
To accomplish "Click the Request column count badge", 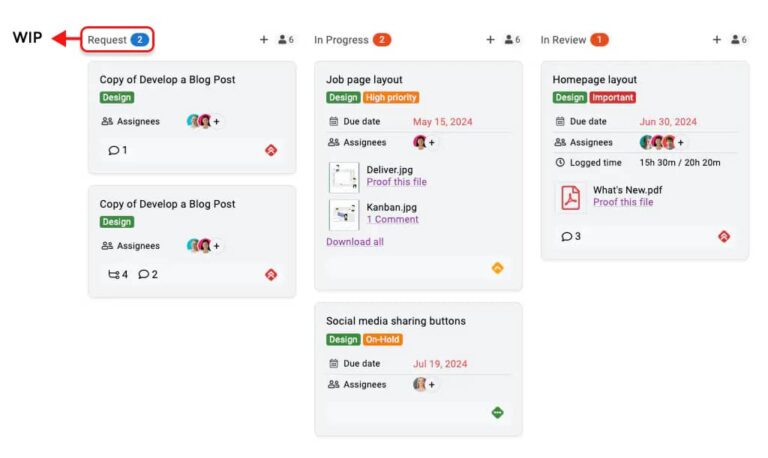I will coord(140,40).
